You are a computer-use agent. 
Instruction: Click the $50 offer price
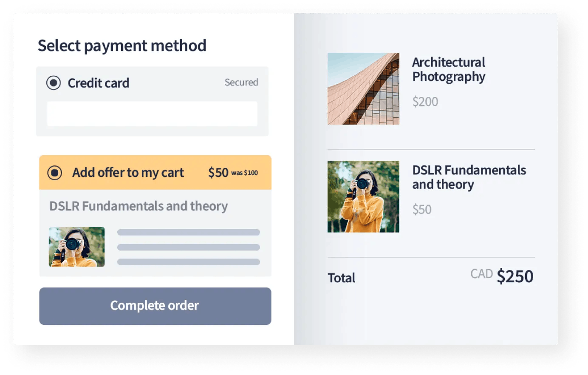pyautogui.click(x=218, y=173)
